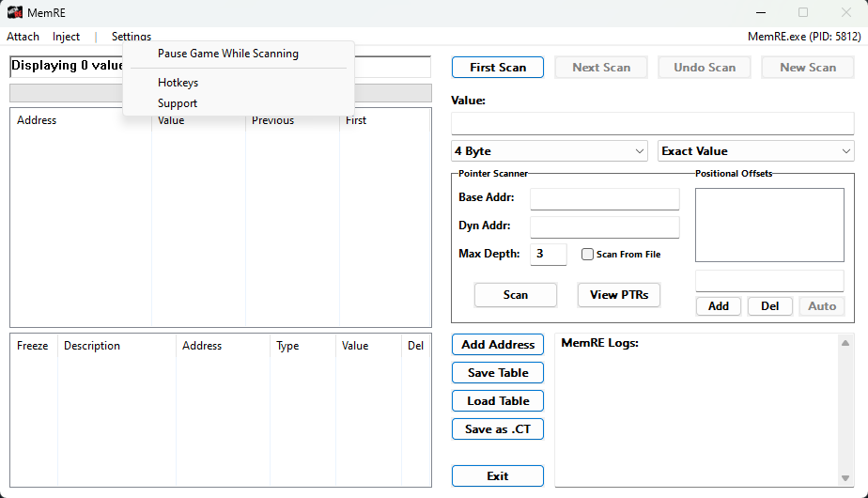Viewport: 868px width, 498px height.
Task: Add a positional offset with Add button
Action: click(x=719, y=306)
